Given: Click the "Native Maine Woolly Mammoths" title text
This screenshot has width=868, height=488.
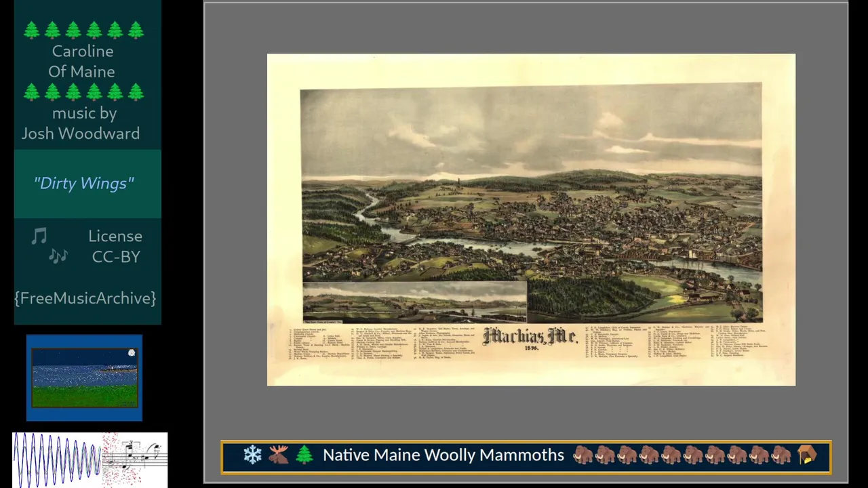Looking at the screenshot, I should point(443,455).
